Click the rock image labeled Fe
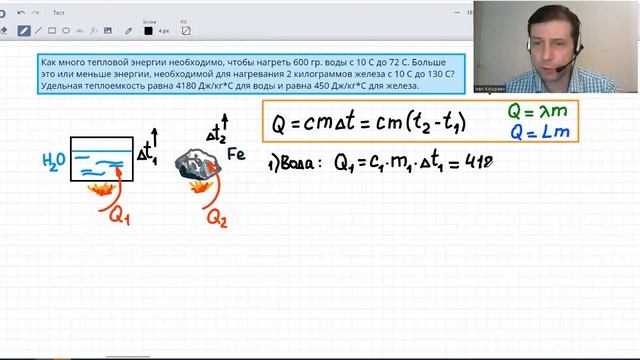 point(198,164)
